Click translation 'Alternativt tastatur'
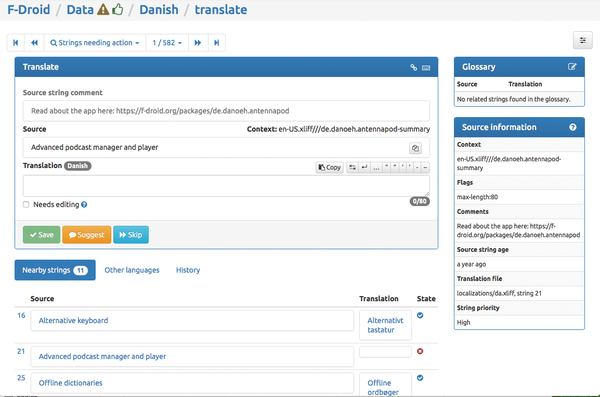600x397 pixels. click(385, 325)
